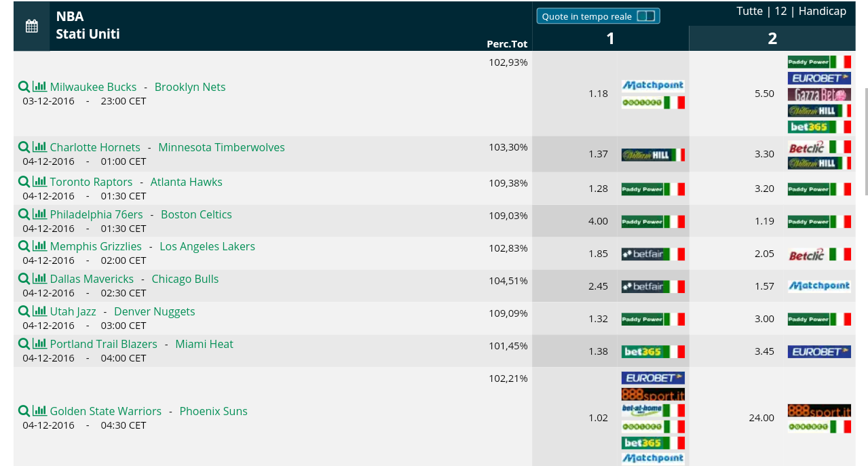The height and width of the screenshot is (466, 868).
Task: Click the magnifier icon for Philadelphia 76ers match
Action: pos(24,214)
